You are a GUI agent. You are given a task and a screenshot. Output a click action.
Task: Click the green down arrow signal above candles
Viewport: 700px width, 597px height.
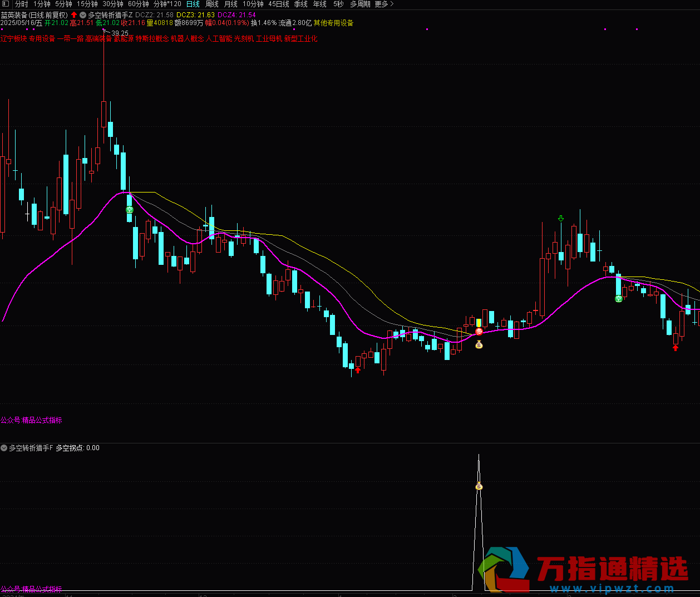561,219
